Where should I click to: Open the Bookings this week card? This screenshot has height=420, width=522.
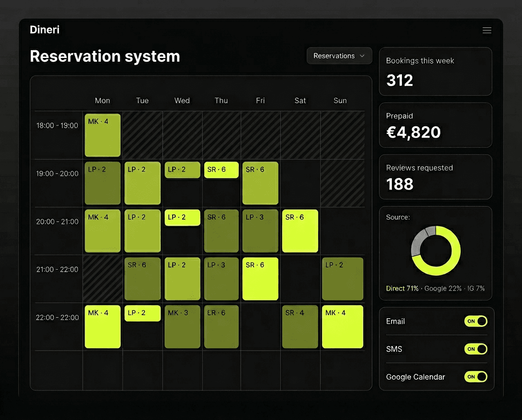point(435,72)
